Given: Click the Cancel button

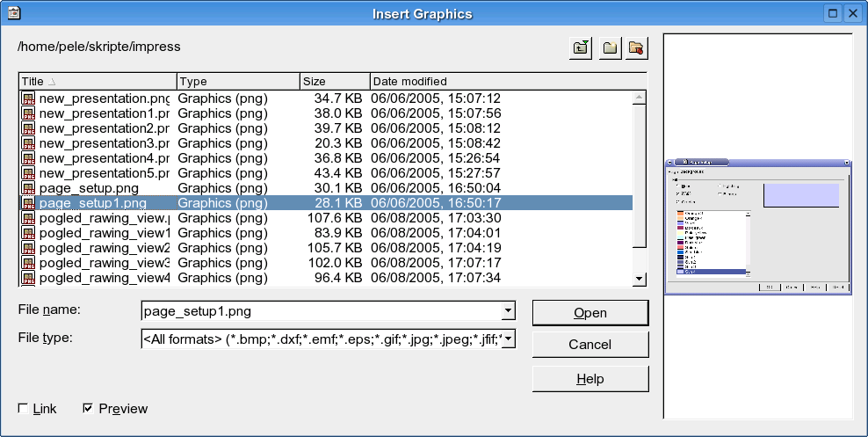Looking at the screenshot, I should [x=590, y=345].
